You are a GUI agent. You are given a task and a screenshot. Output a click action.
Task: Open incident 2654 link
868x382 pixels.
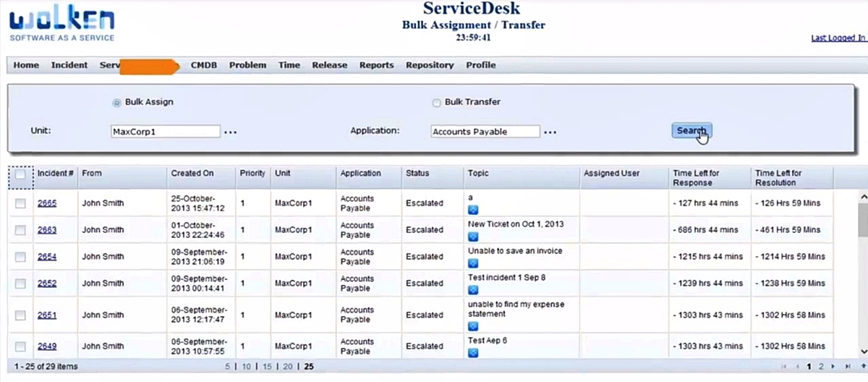[x=47, y=257]
